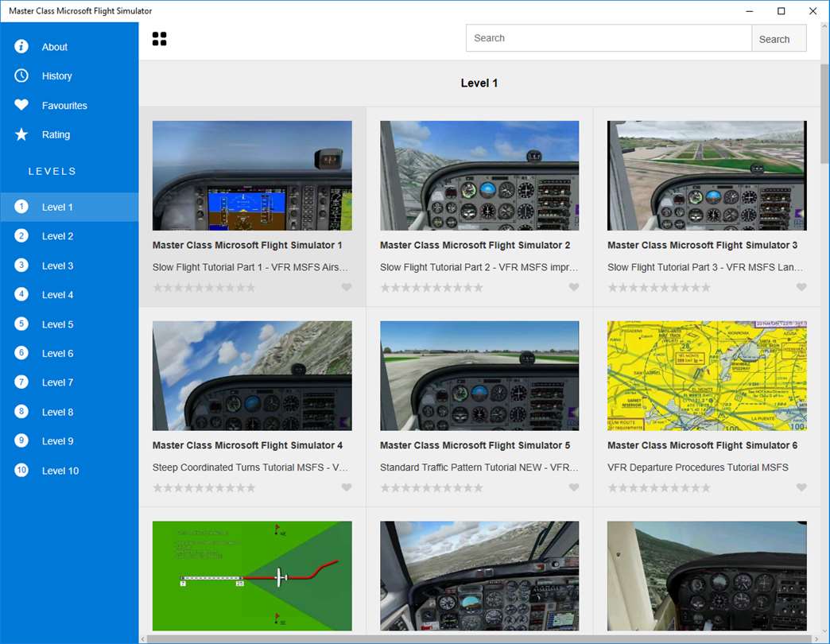Image resolution: width=830 pixels, height=644 pixels.
Task: Favourite Master Class Flight Simulator 1 heart
Action: [x=346, y=287]
